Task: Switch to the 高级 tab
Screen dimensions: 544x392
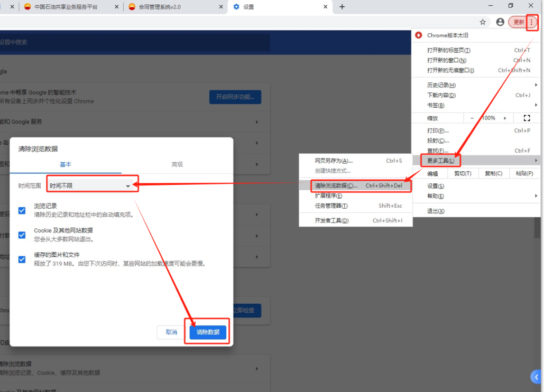Action: (177, 164)
